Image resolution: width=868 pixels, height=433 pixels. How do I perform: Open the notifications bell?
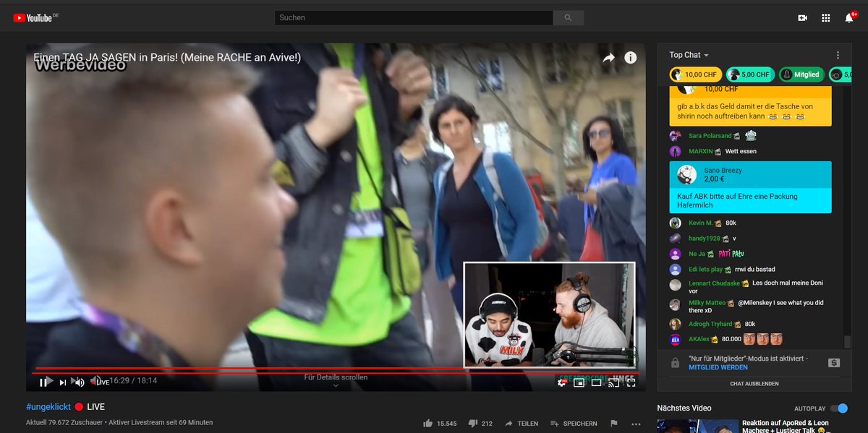coord(848,17)
